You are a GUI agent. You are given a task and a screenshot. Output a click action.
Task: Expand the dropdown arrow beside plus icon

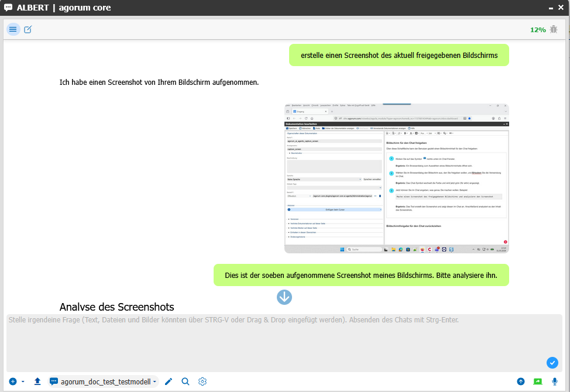tap(23, 381)
